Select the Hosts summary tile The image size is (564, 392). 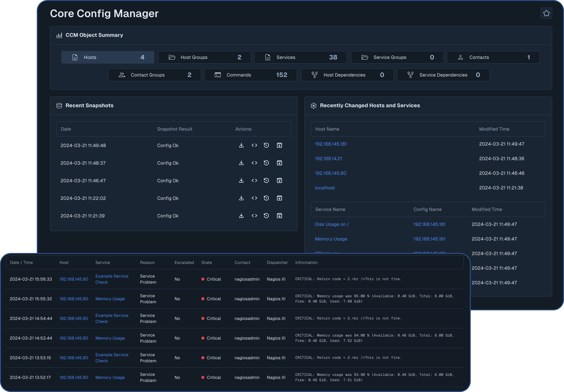point(108,57)
